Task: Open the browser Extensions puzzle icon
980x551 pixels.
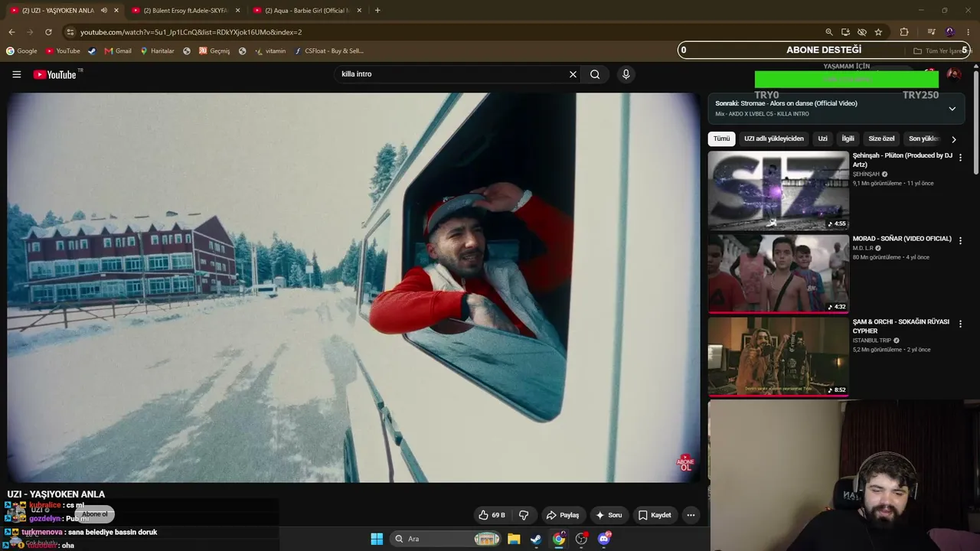Action: point(904,32)
